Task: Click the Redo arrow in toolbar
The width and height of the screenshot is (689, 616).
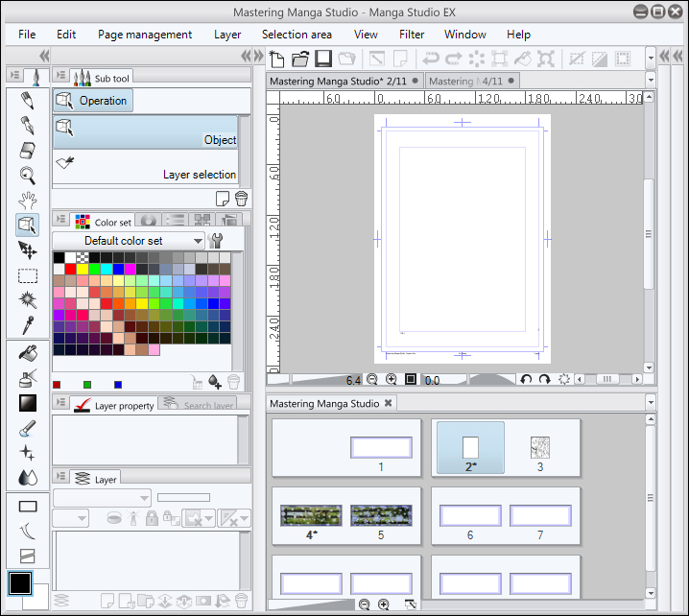Action: coord(454,59)
